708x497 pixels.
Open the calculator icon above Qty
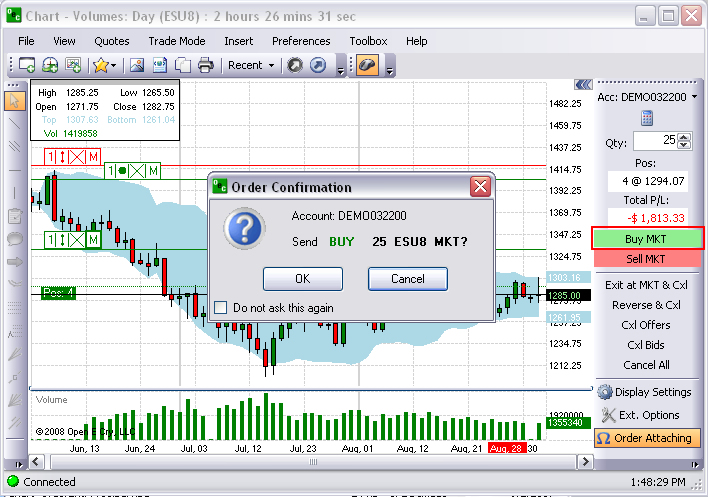click(x=647, y=119)
